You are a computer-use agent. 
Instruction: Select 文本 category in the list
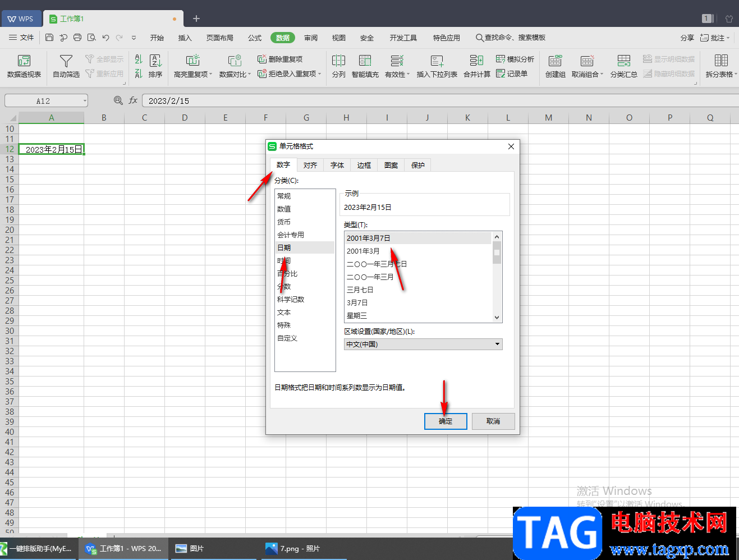(x=305, y=312)
